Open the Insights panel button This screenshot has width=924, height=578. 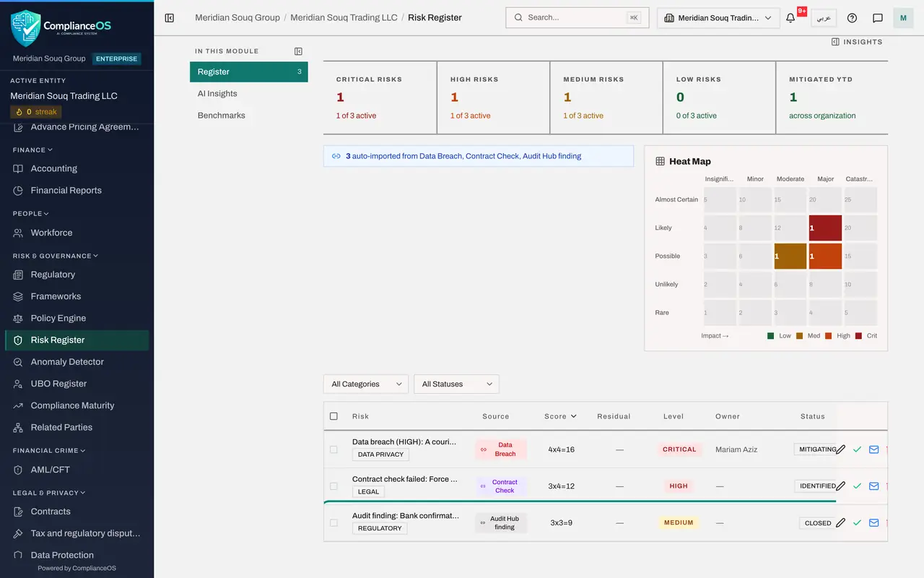point(857,42)
